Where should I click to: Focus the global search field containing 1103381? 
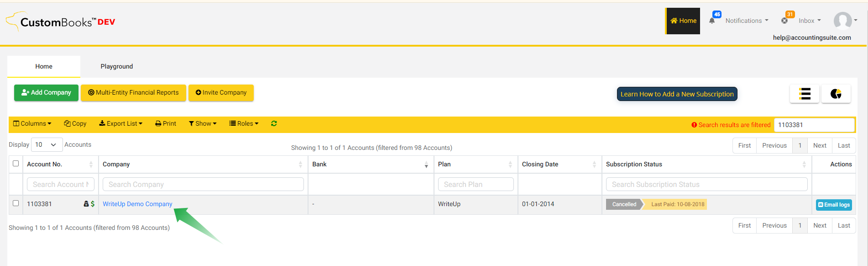pos(814,125)
